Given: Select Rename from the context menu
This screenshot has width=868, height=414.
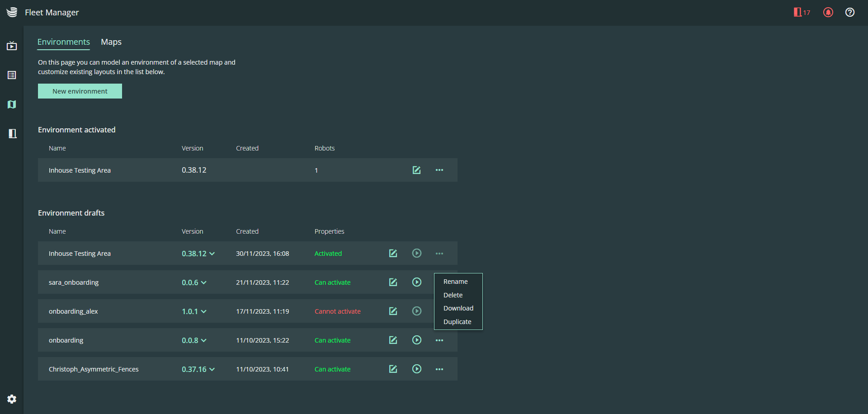Looking at the screenshot, I should [x=455, y=281].
